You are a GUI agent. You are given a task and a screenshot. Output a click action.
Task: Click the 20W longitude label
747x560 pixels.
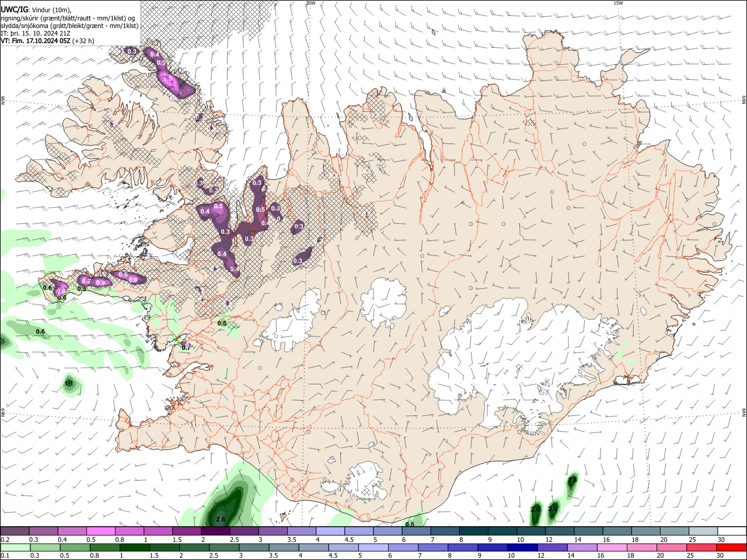310,3
